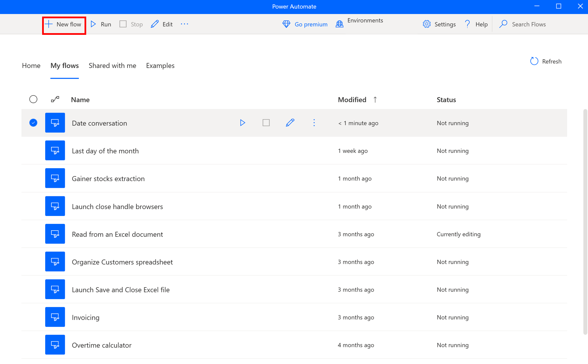Click the desktop flow icon beside Invoicing
Image resolution: width=588 pixels, height=364 pixels.
(x=55, y=317)
